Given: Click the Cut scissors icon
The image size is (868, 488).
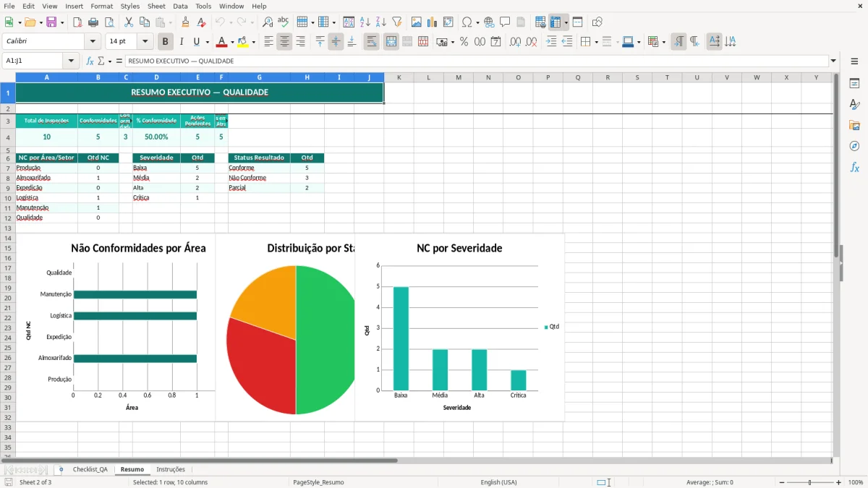Looking at the screenshot, I should (x=129, y=22).
